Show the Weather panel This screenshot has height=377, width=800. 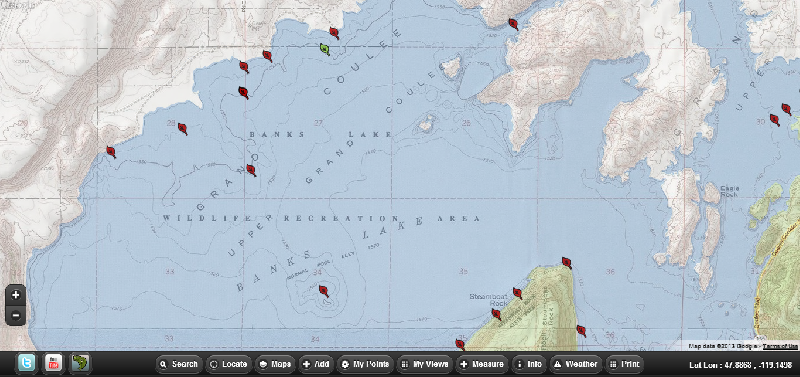576,364
